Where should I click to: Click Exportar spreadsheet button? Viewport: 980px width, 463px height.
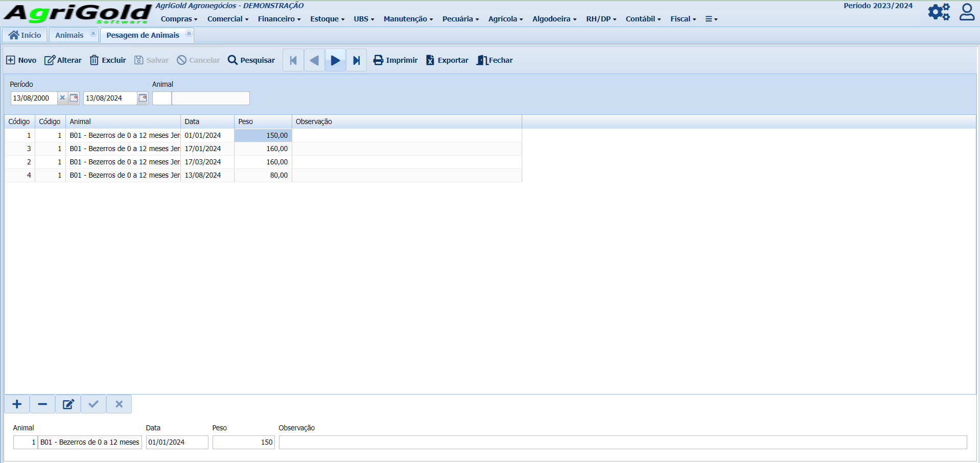coord(447,60)
